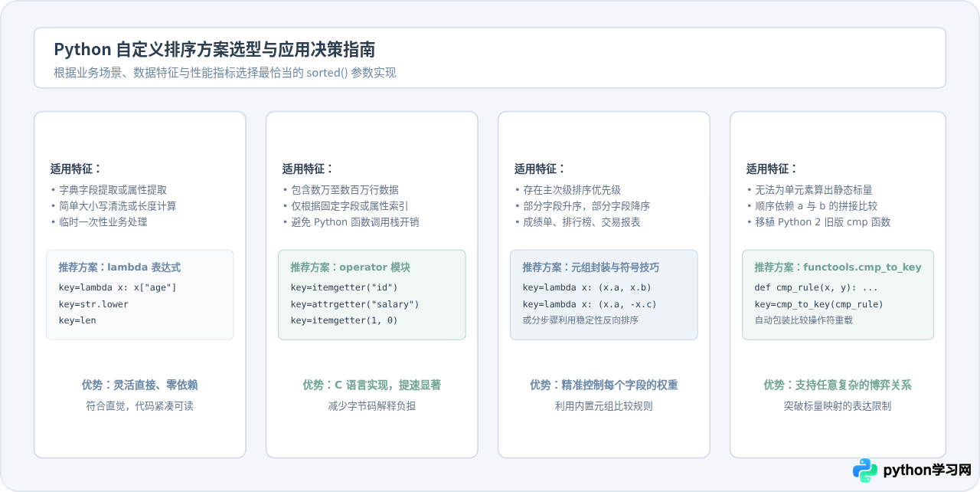Select the heading "推荐方案：元组封装与符号技巧"
The image size is (980, 492).
pyautogui.click(x=591, y=267)
